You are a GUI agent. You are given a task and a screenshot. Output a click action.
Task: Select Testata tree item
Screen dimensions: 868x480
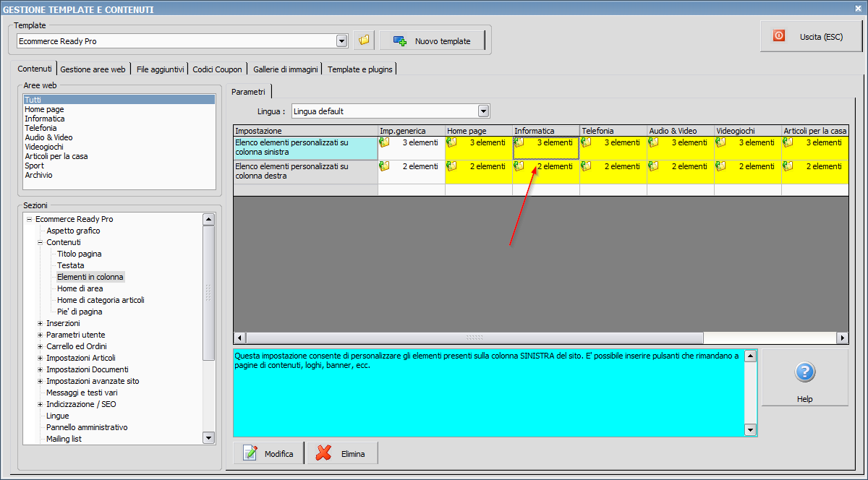click(x=71, y=265)
